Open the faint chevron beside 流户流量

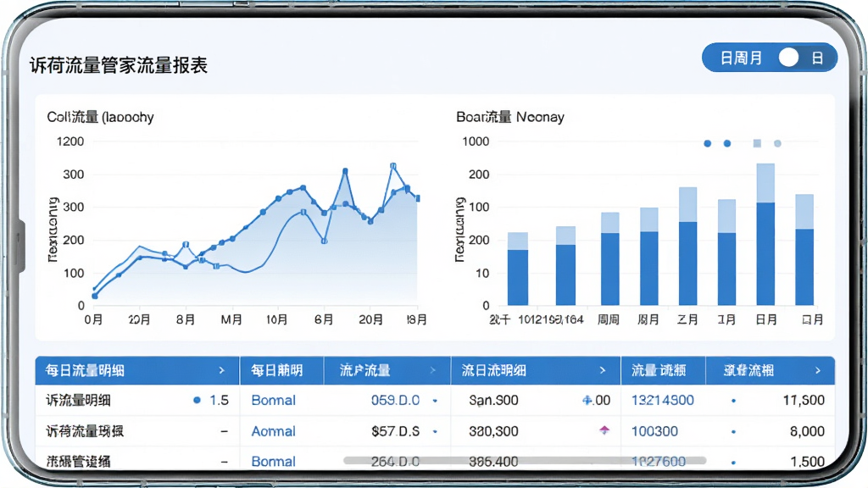point(433,370)
